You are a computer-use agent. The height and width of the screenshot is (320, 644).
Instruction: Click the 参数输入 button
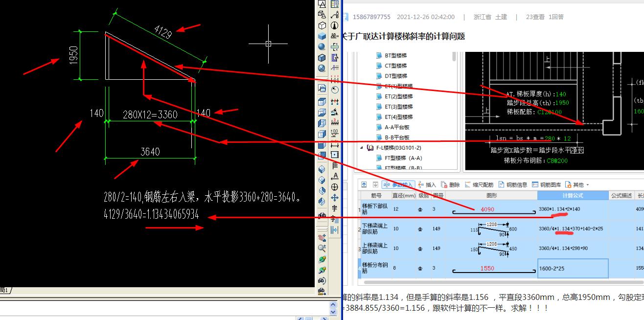(x=399, y=184)
